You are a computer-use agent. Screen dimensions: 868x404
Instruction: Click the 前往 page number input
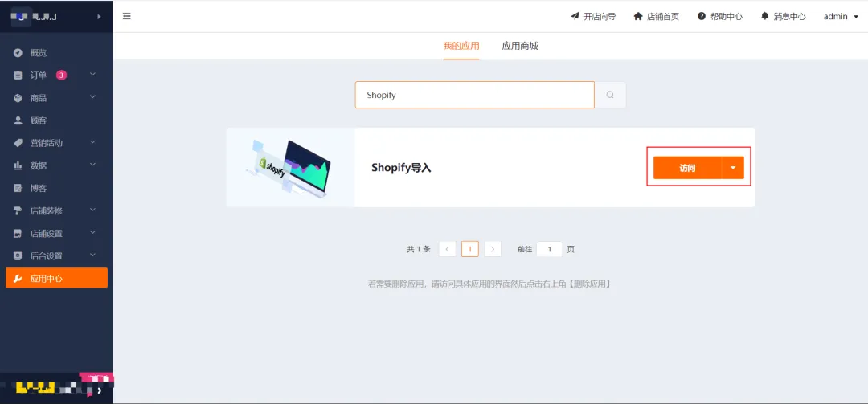(x=549, y=249)
